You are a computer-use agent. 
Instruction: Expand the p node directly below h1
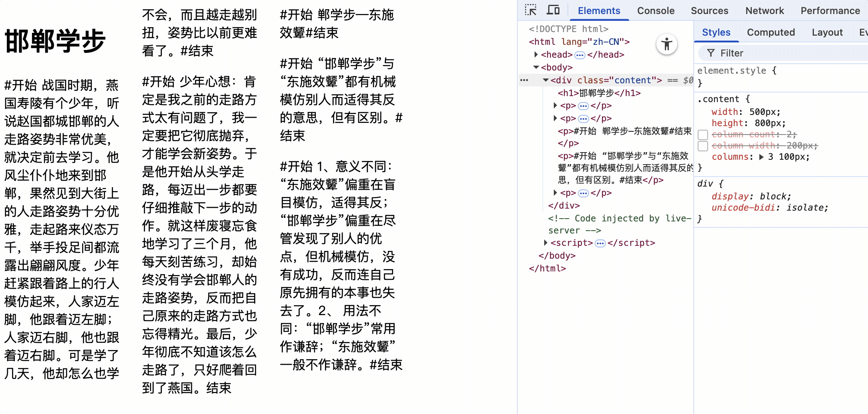555,106
